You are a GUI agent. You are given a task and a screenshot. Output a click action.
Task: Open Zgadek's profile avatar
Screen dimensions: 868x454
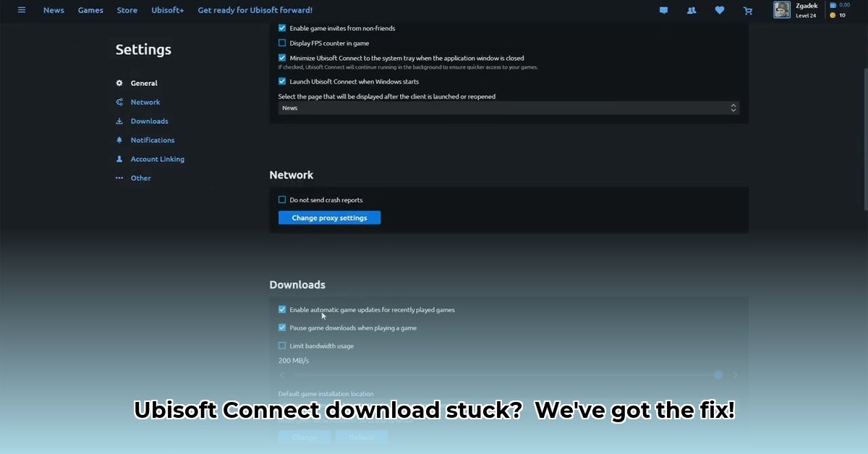[782, 9]
